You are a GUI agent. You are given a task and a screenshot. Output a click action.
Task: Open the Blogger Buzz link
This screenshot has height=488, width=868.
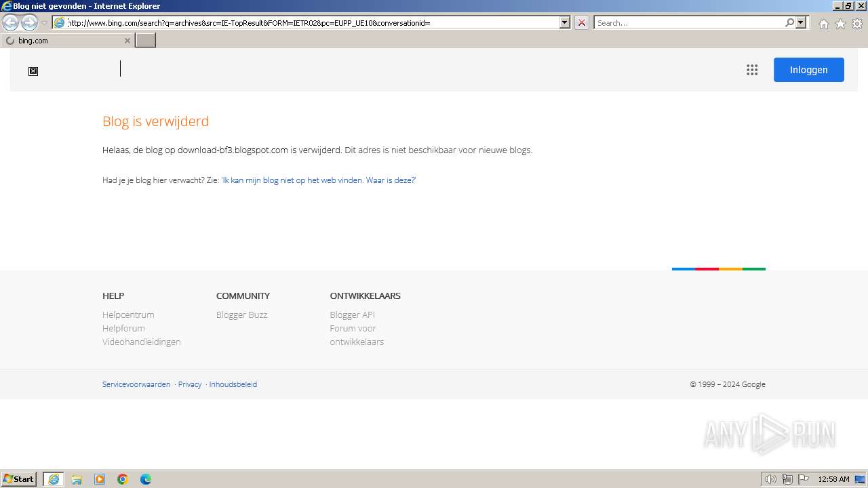[242, 314]
